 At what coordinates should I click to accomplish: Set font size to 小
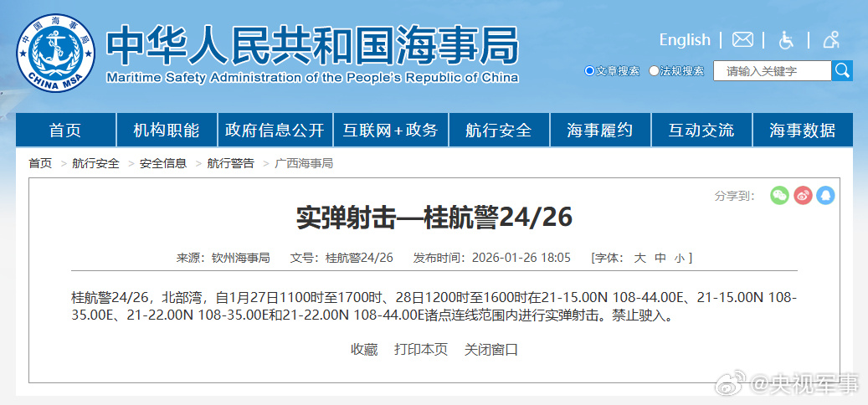coord(679,258)
